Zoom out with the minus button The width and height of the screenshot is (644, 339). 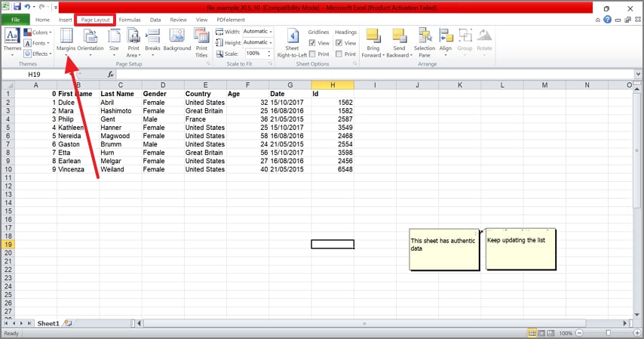point(579,333)
